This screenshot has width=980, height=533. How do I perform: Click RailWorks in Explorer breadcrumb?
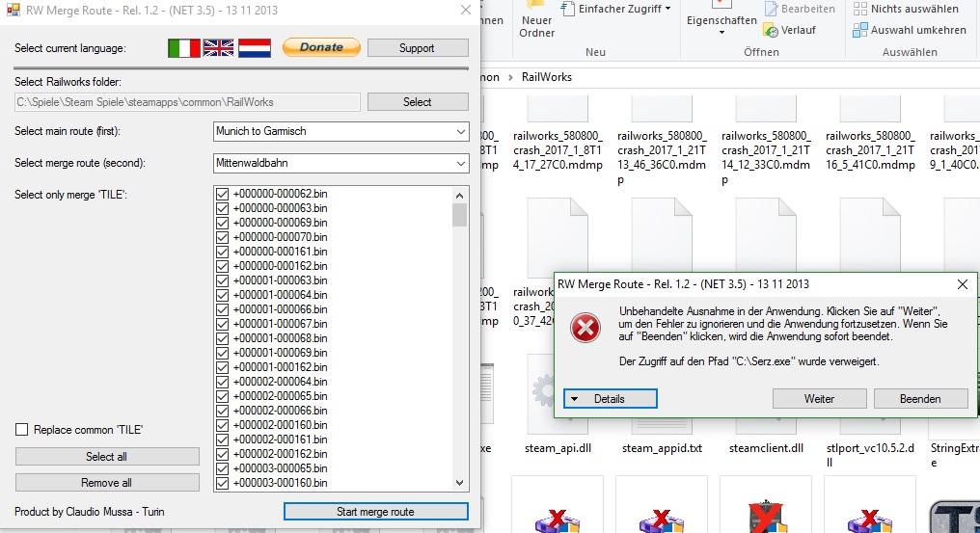(x=547, y=77)
